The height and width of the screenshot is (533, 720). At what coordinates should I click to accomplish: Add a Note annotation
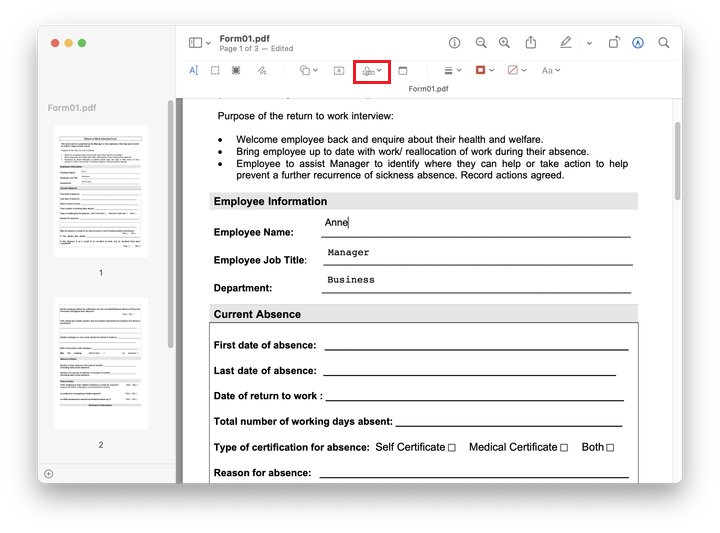pos(403,71)
